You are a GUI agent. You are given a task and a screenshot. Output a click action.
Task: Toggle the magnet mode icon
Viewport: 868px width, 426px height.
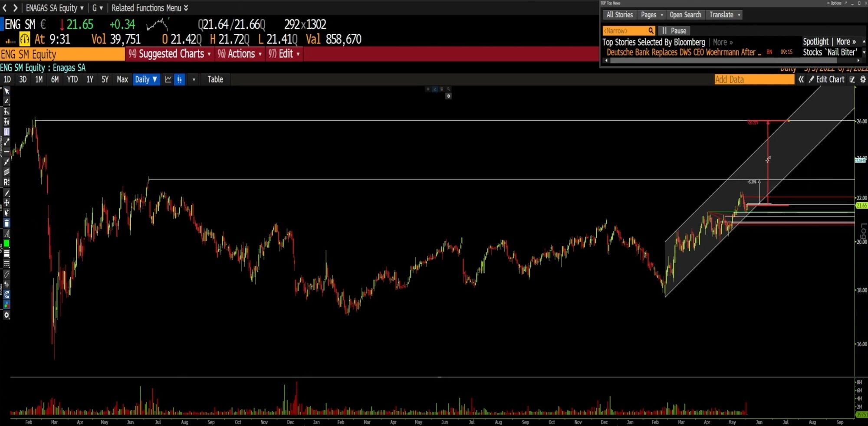coord(7,295)
